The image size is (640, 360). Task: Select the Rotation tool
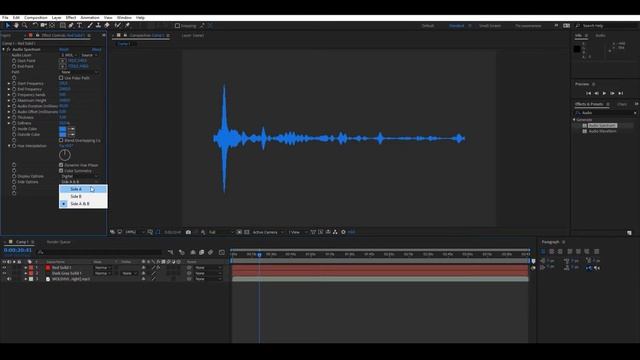tap(35, 25)
